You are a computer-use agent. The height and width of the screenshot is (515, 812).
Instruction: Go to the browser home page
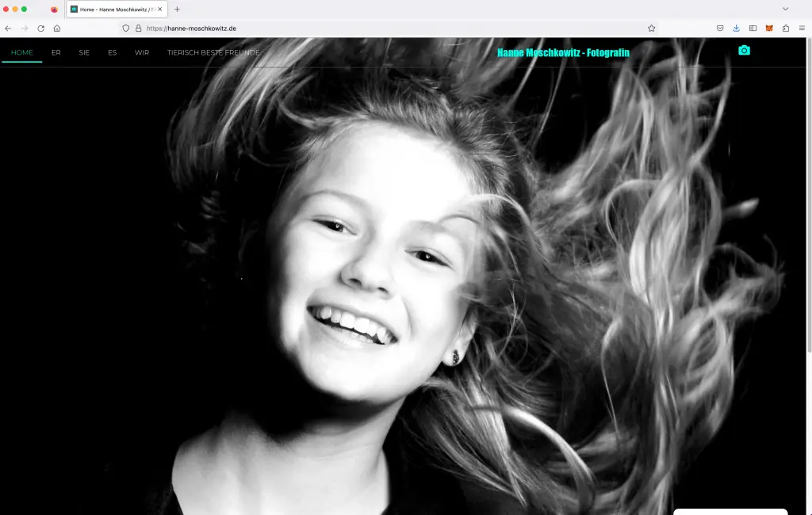pyautogui.click(x=57, y=28)
